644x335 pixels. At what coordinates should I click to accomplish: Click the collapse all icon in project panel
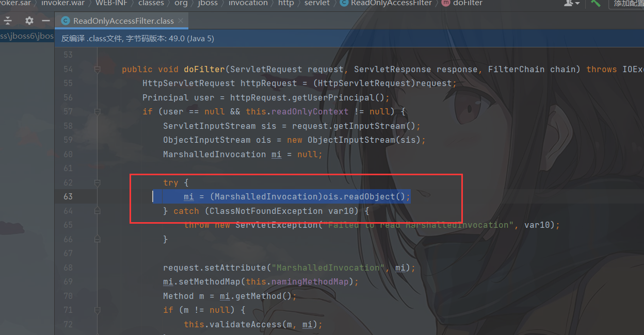(8, 21)
